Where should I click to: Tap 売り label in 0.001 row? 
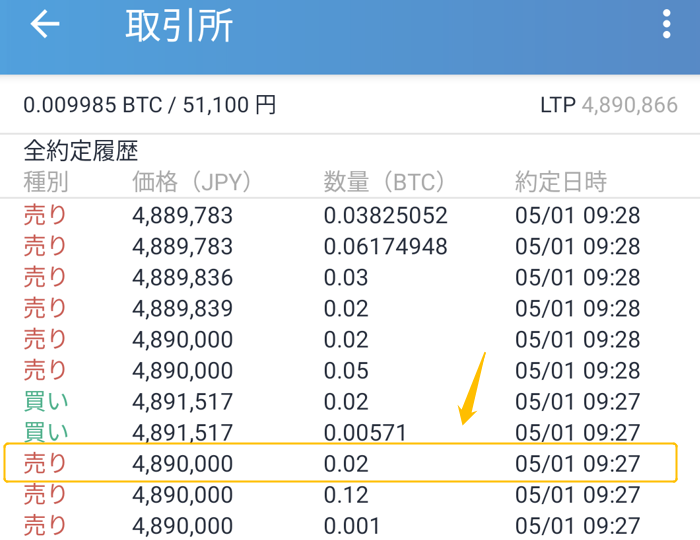coord(45,525)
